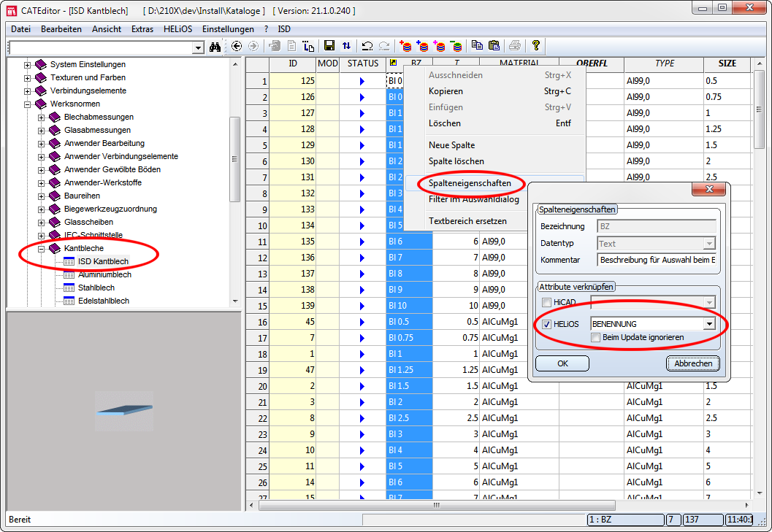
Task: Click the paste clipboard toolbar icon
Action: click(x=494, y=46)
